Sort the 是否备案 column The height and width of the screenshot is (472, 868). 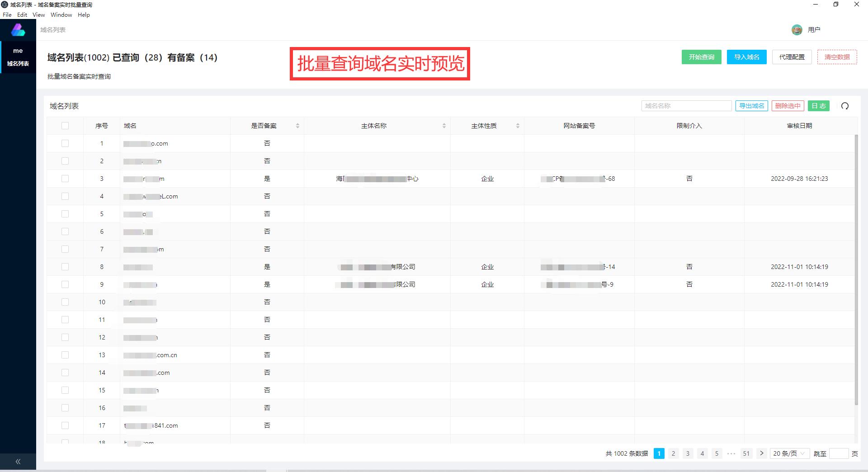tap(297, 125)
